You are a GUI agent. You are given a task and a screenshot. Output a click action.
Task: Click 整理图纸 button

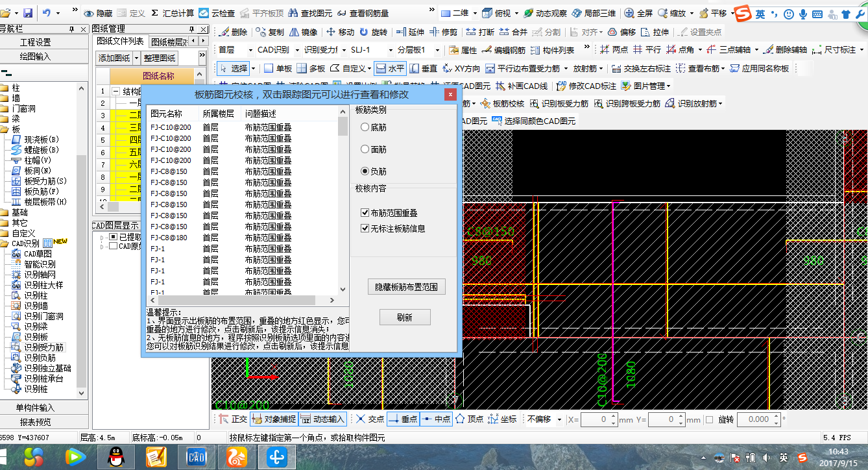160,58
